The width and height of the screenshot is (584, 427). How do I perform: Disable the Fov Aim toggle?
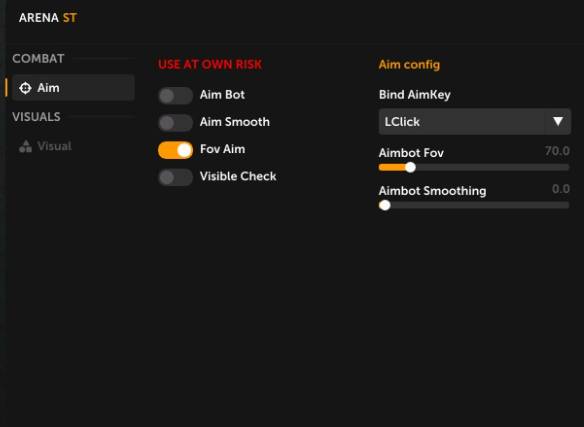[175, 150]
